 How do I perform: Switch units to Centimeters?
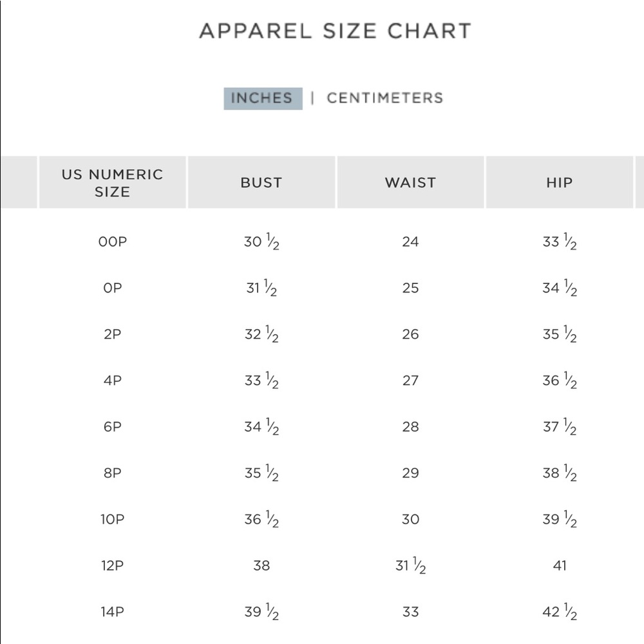[384, 98]
